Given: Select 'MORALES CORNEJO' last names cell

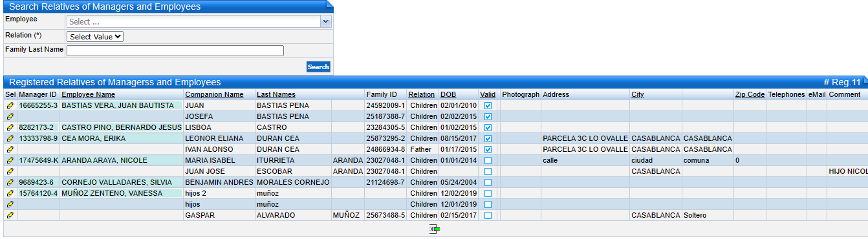Looking at the screenshot, I should pos(293,182).
